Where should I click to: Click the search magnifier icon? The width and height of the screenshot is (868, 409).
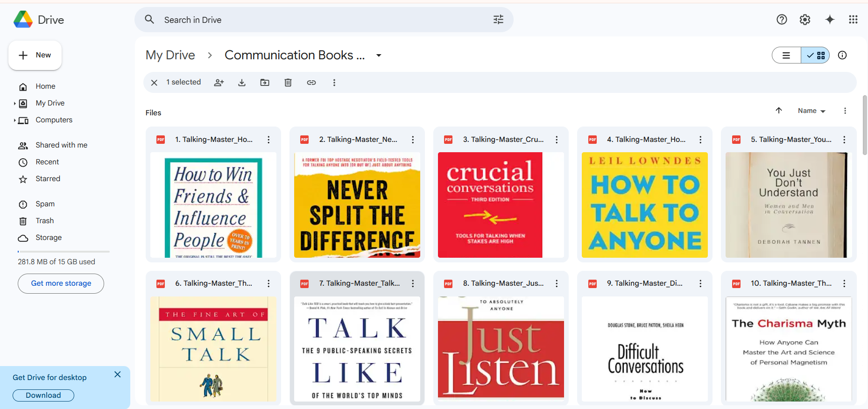point(149,20)
